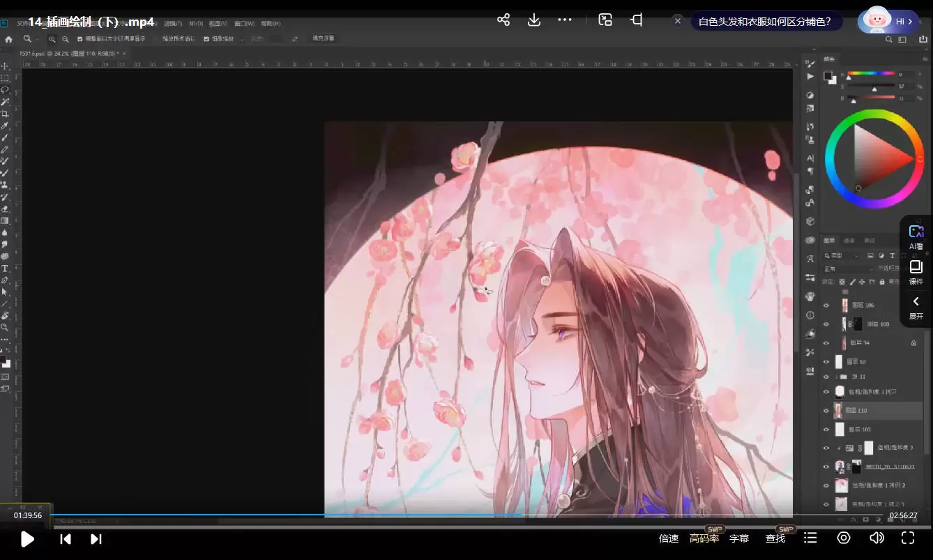Click the hue rainbow slider in color panel
Image resolution: width=933 pixels, height=560 pixels.
pos(870,74)
